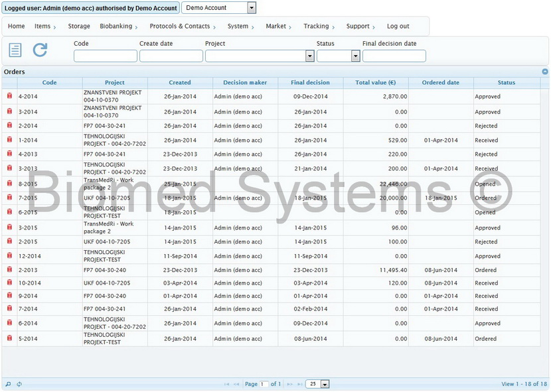
Task: Open the Tracking menu
Action: click(x=317, y=26)
